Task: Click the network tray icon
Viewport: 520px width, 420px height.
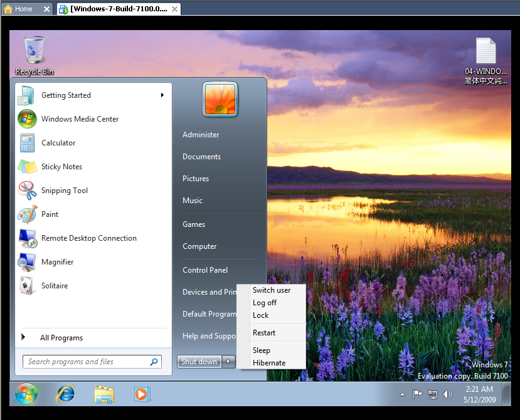Action: pyautogui.click(x=432, y=394)
